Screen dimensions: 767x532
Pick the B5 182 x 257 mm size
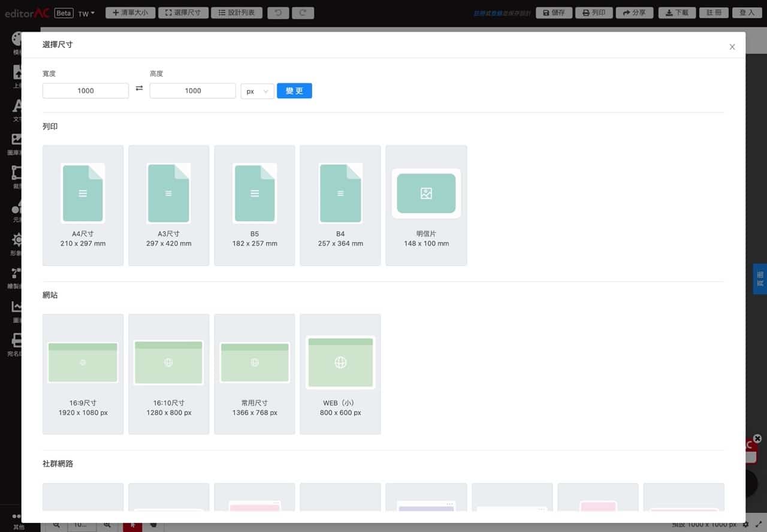[x=255, y=205]
